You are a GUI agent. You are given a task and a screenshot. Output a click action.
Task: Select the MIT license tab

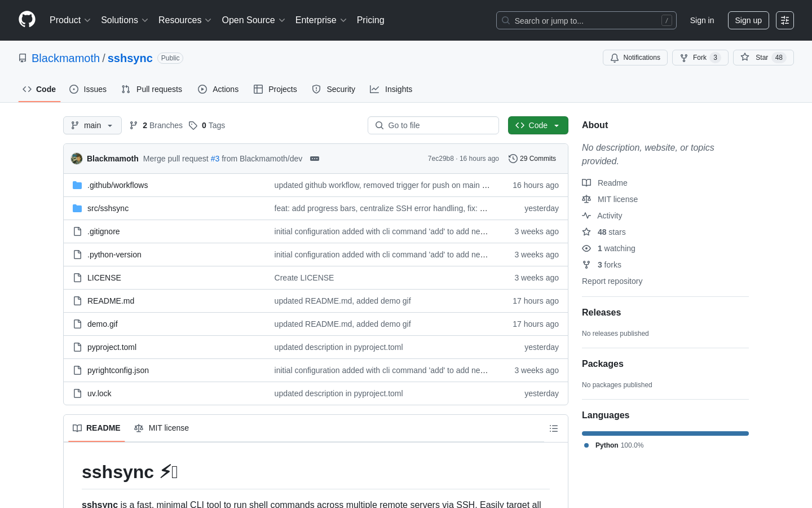coord(161,428)
